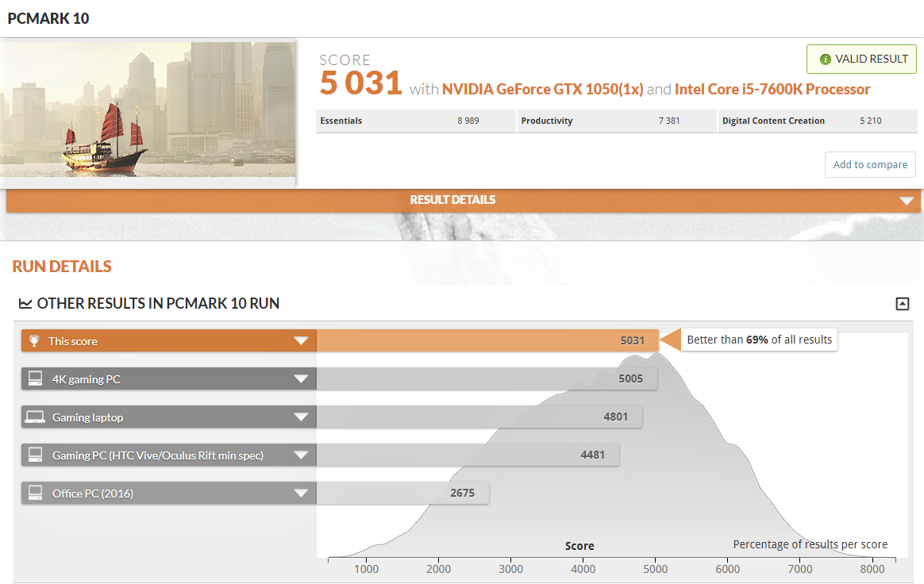Click the Hong Kong junk boat thumbnail
The image size is (924, 584).
[x=148, y=109]
